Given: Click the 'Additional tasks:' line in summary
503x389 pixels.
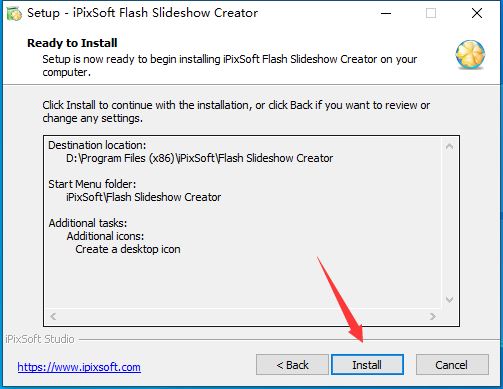Looking at the screenshot, I should 88,223.
